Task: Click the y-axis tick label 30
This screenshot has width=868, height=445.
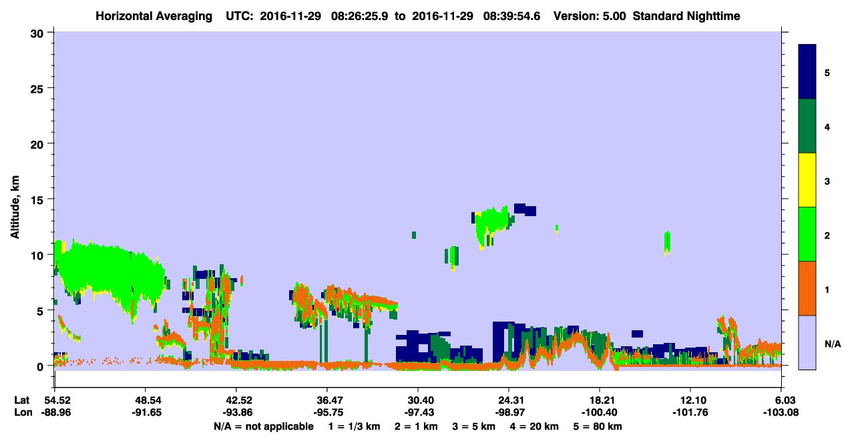Action: tap(39, 33)
